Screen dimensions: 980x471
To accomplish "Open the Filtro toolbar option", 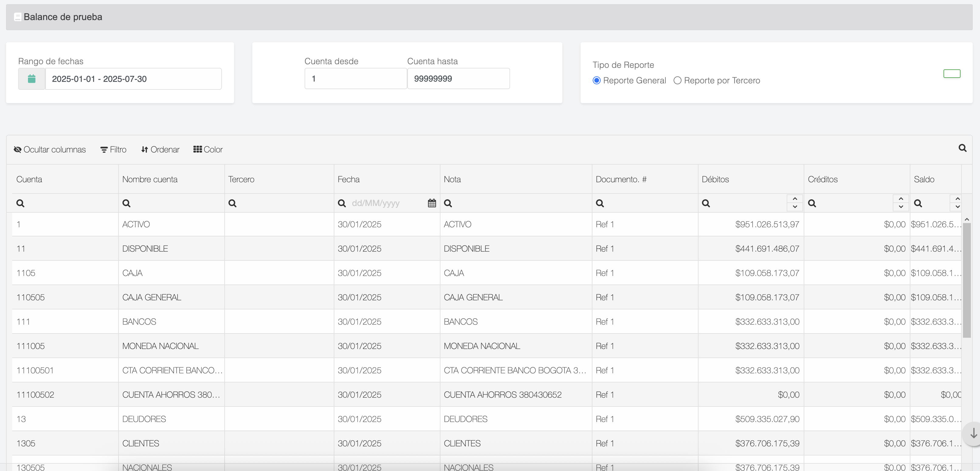I will pyautogui.click(x=113, y=150).
